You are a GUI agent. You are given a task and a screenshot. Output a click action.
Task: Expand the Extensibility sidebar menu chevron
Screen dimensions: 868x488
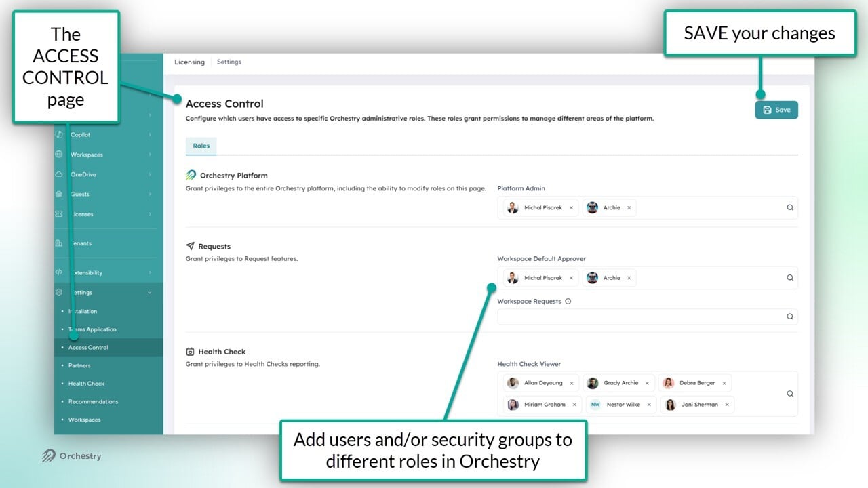pyautogui.click(x=150, y=272)
